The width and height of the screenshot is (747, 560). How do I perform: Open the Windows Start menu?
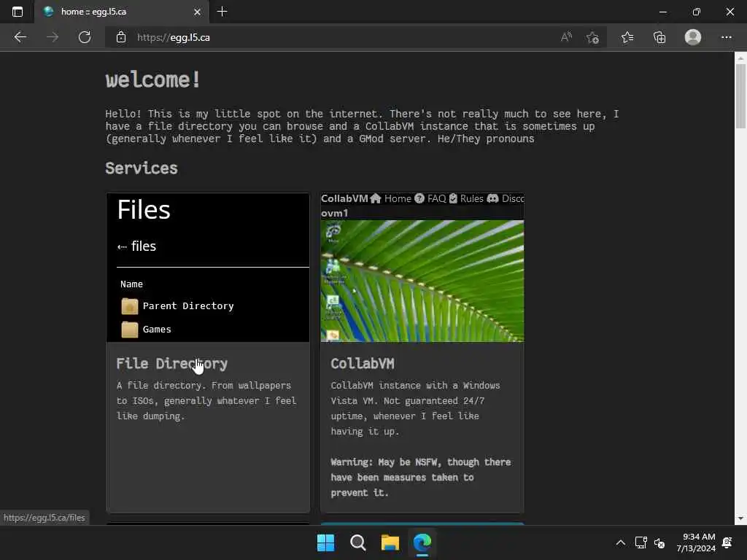click(x=326, y=542)
